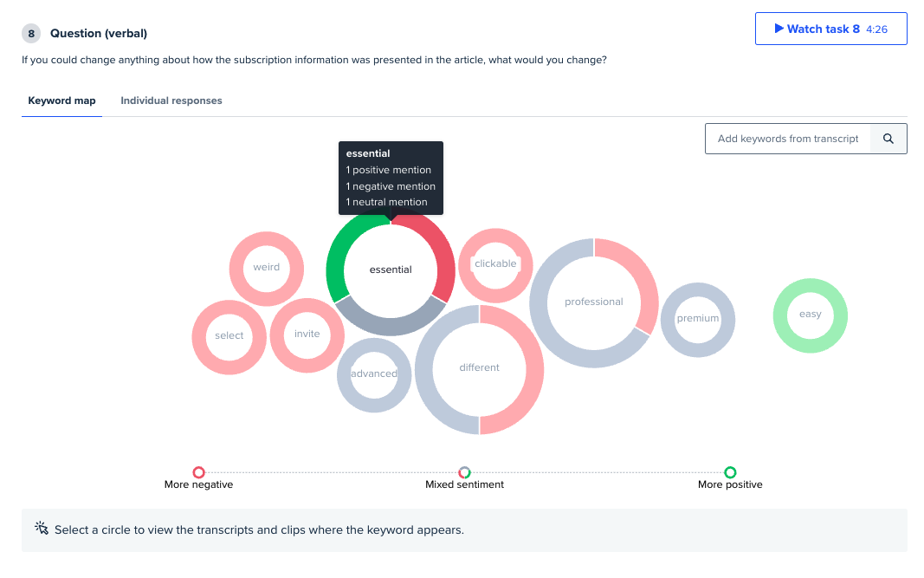Viewport: 924px width, 578px height.
Task: Click the More negative legend circle
Action: [x=198, y=472]
